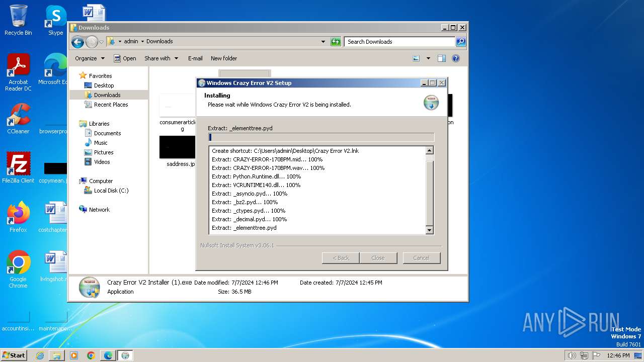This screenshot has height=362, width=644.
Task: Expand the admin breadcrumb arrow
Action: (x=142, y=42)
